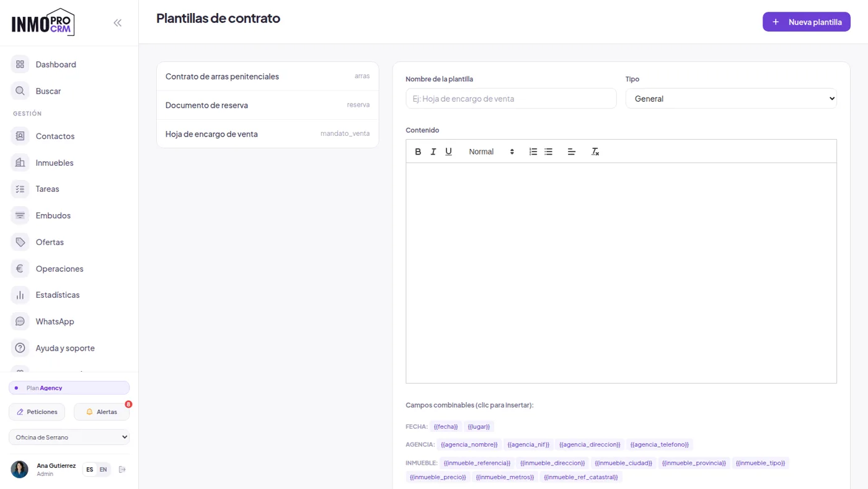868x489 pixels.
Task: Click inside the Contenido editor area
Action: pyautogui.click(x=621, y=273)
